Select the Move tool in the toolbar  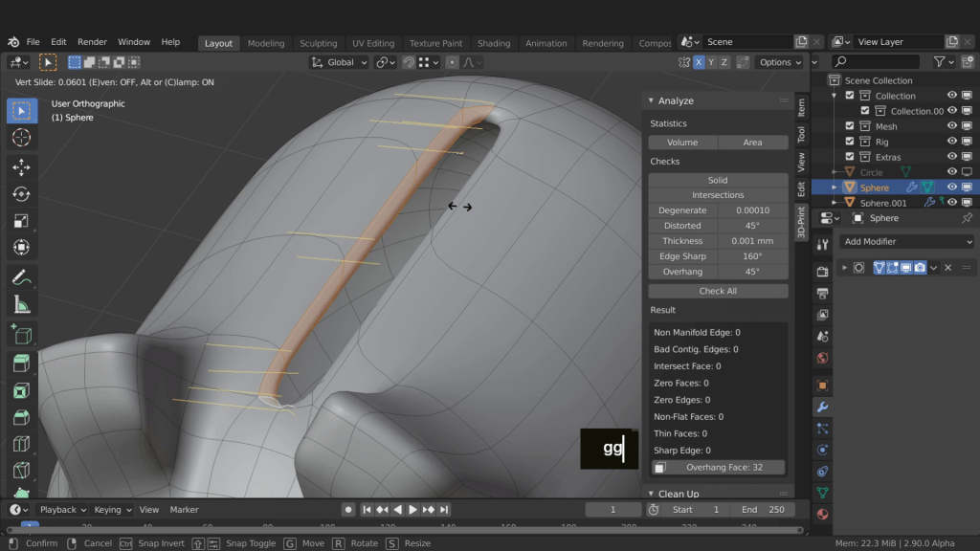21,167
